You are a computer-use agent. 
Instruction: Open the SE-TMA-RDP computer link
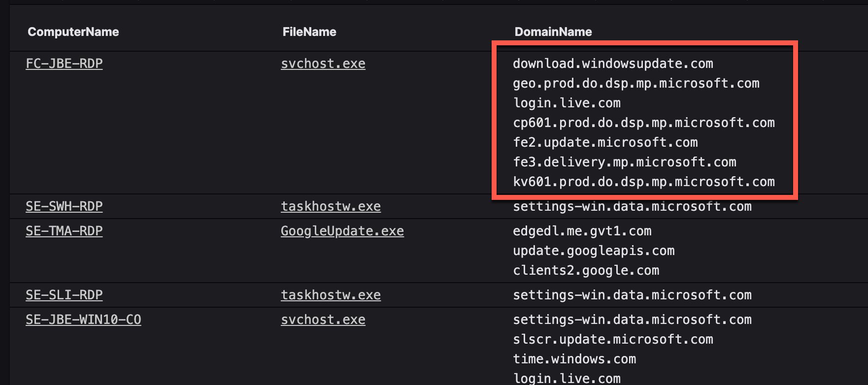64,231
